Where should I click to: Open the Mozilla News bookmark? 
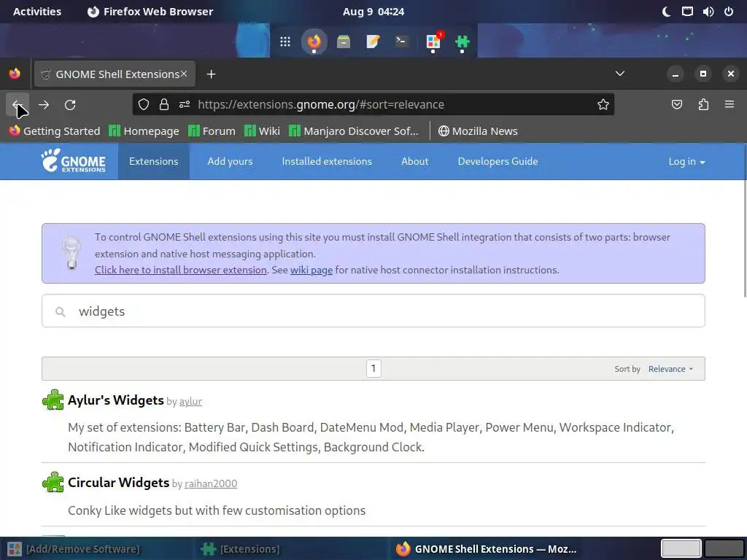(x=478, y=131)
